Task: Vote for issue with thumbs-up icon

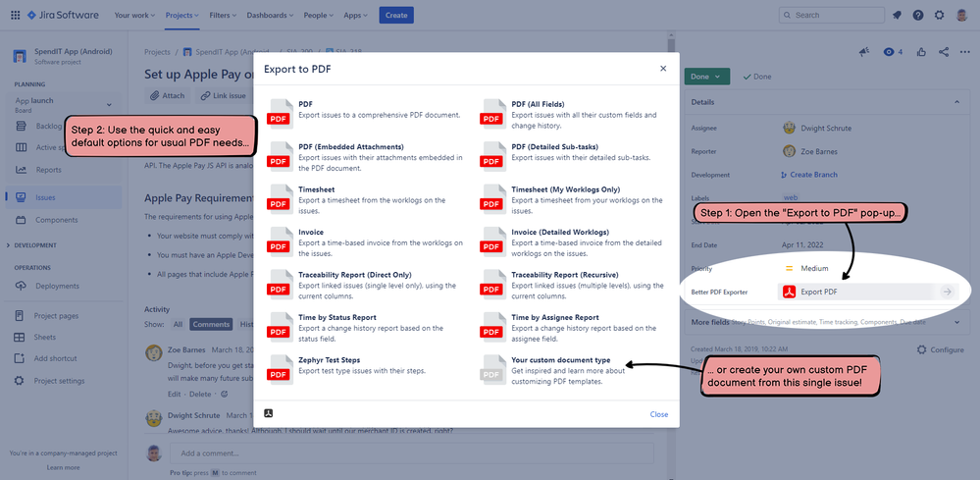Action: pos(921,52)
